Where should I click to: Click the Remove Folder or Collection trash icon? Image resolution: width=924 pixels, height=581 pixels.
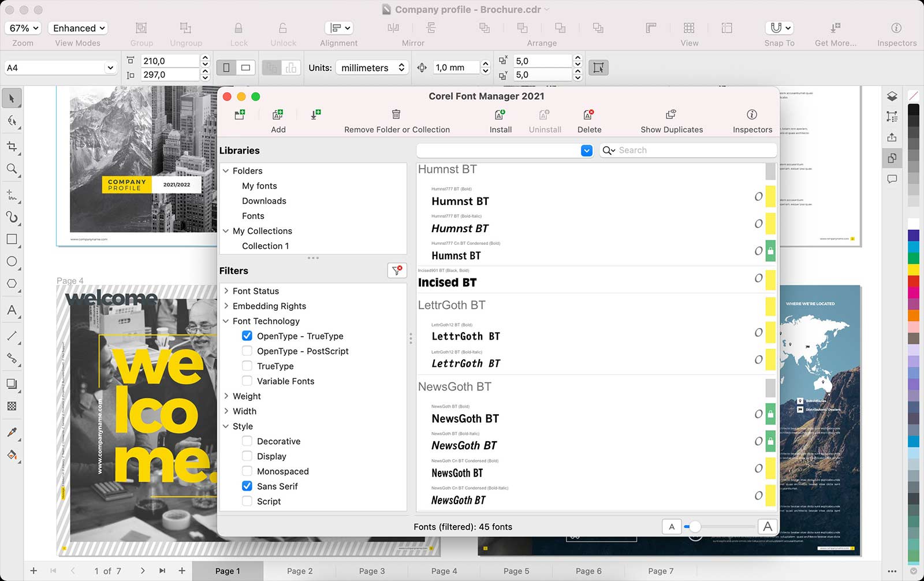tap(396, 114)
